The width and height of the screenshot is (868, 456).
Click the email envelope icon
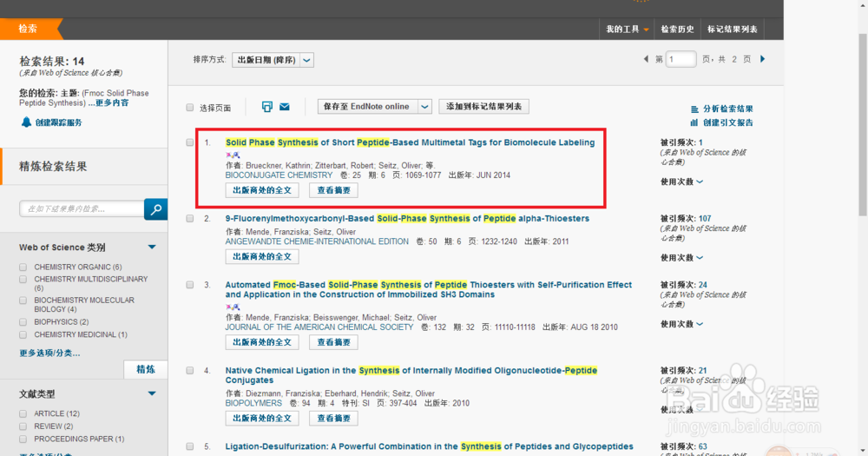click(x=285, y=106)
